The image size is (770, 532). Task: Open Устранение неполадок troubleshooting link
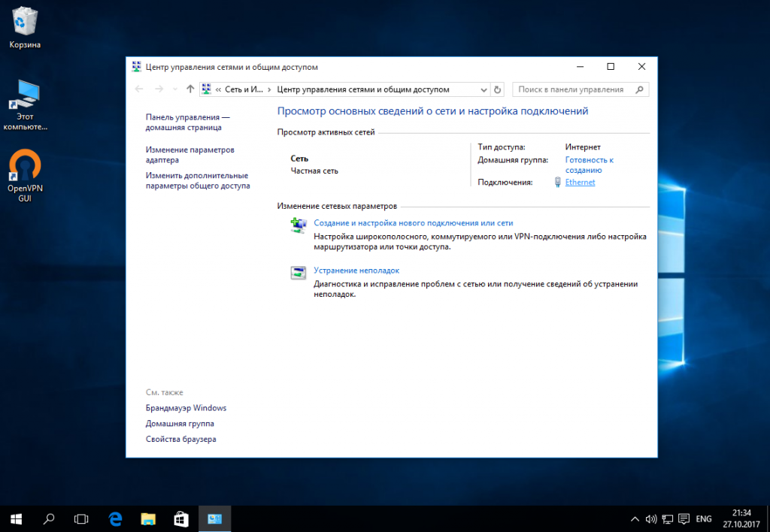click(x=356, y=271)
